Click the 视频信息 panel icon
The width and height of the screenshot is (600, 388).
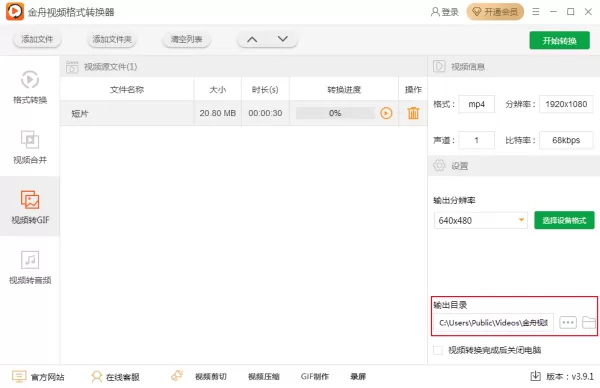[x=439, y=67]
